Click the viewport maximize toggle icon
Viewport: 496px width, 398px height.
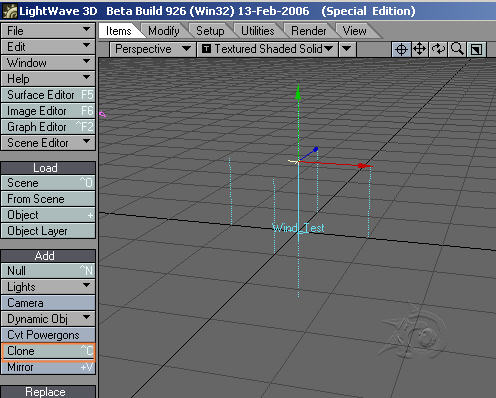pos(476,50)
